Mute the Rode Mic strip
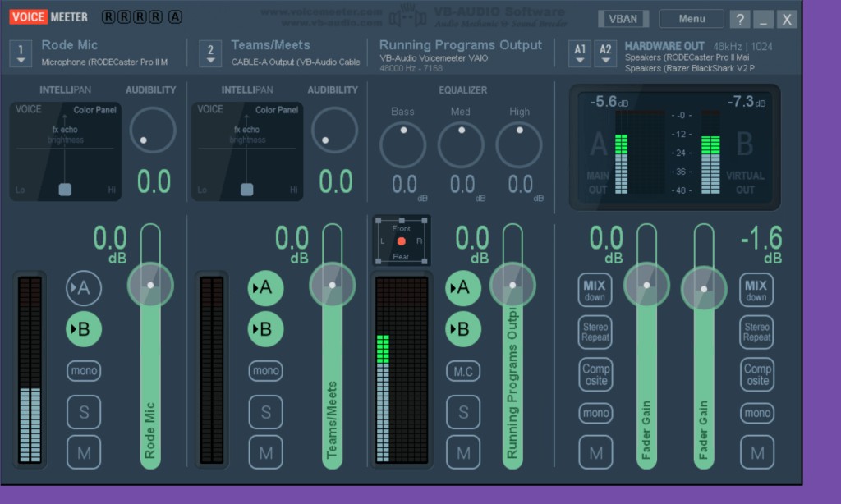 (x=84, y=452)
